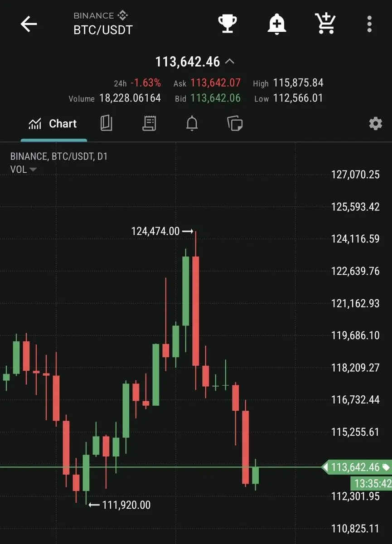392x544 pixels.
Task: Add a price alert with bell-plus icon
Action: click(x=276, y=24)
